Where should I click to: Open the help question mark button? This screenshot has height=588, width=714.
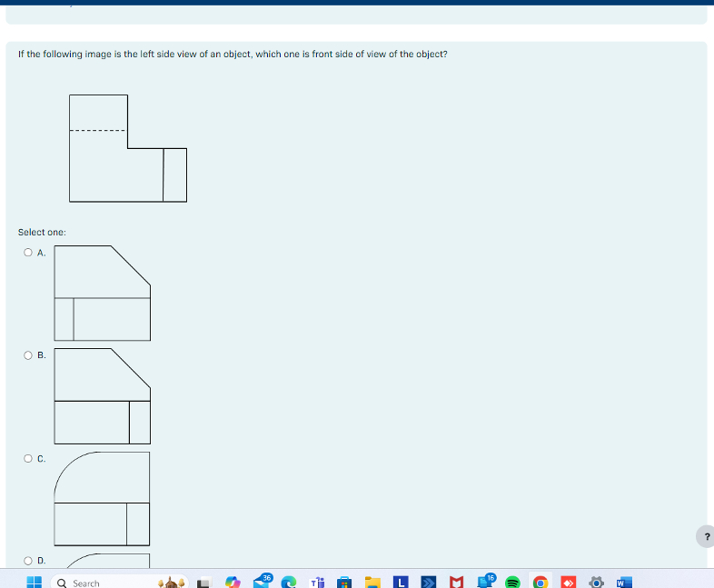click(706, 536)
